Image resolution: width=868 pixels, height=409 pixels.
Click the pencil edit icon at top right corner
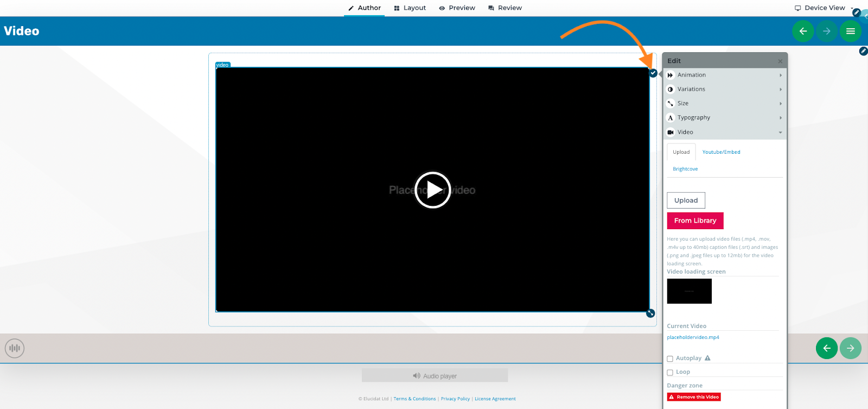tap(857, 12)
